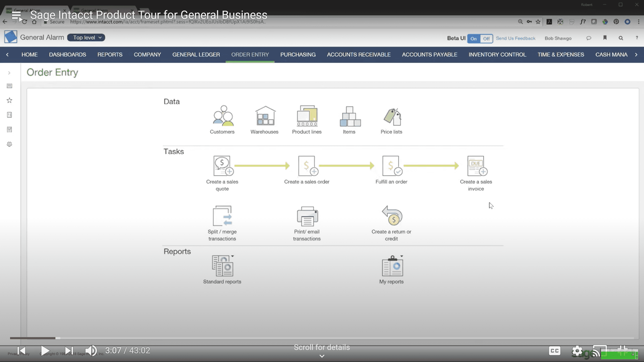Expand Scroll for details chevron
Viewport: 644px width, 362px height.
coord(322,356)
